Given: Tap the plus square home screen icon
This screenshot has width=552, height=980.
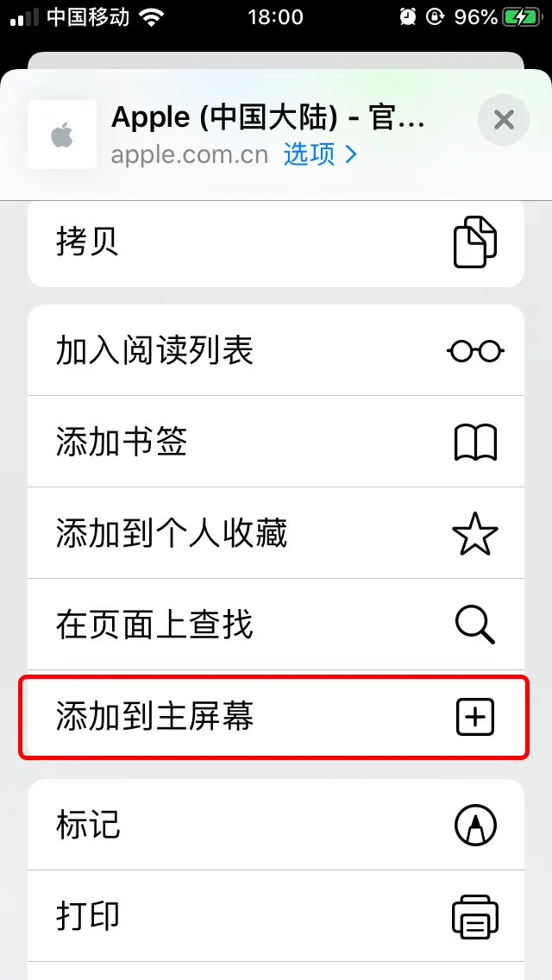Looking at the screenshot, I should [x=474, y=717].
